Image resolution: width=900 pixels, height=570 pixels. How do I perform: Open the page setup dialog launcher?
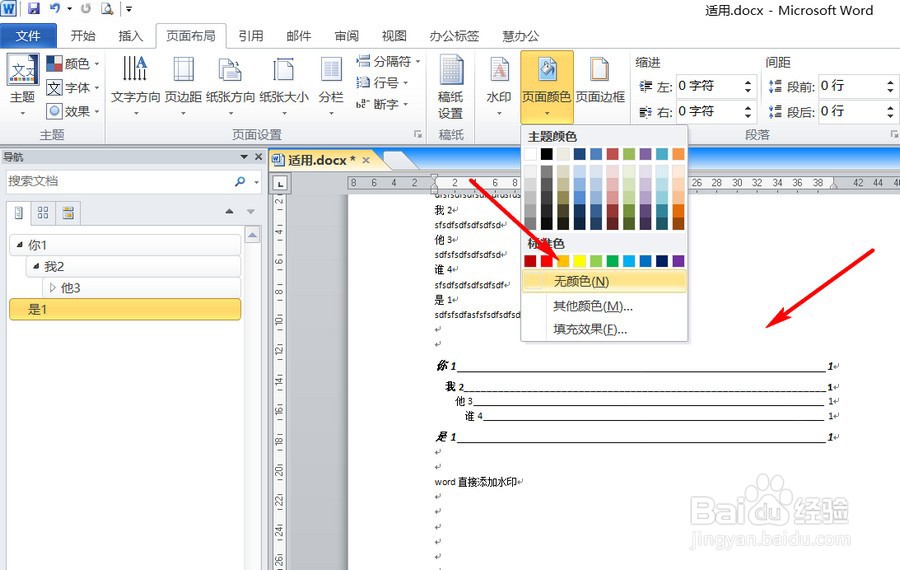pyautogui.click(x=418, y=134)
